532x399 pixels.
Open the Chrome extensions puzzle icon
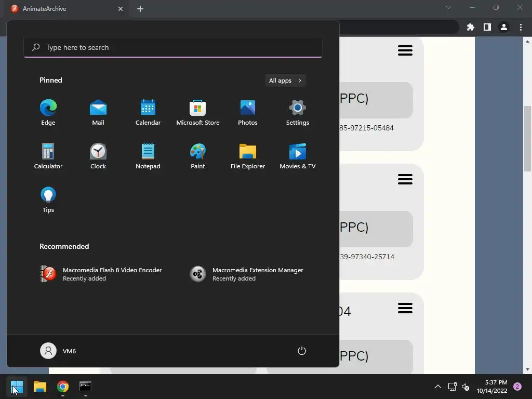tap(471, 27)
